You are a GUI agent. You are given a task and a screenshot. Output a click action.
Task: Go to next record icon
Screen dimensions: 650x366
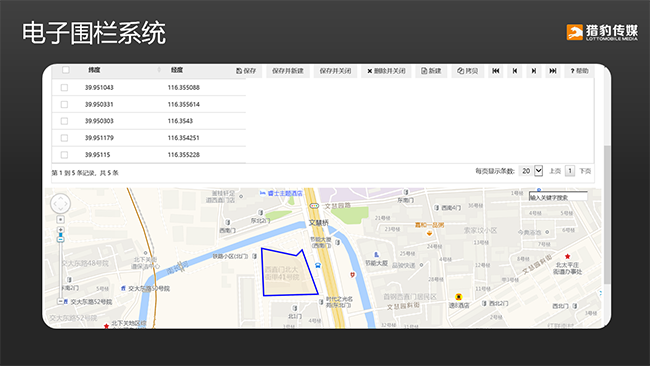tap(534, 71)
